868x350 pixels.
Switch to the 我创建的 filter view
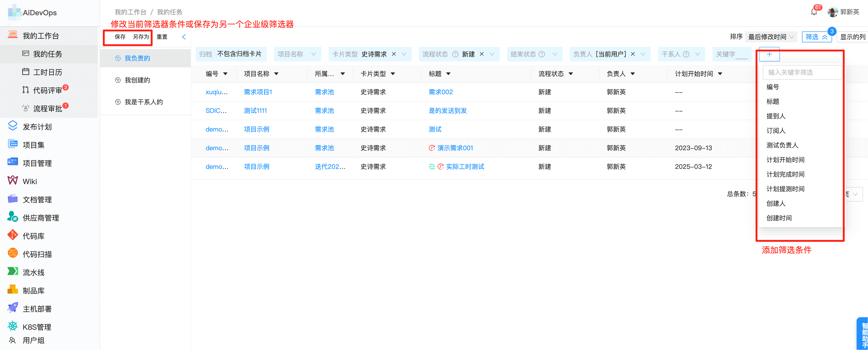pos(137,80)
